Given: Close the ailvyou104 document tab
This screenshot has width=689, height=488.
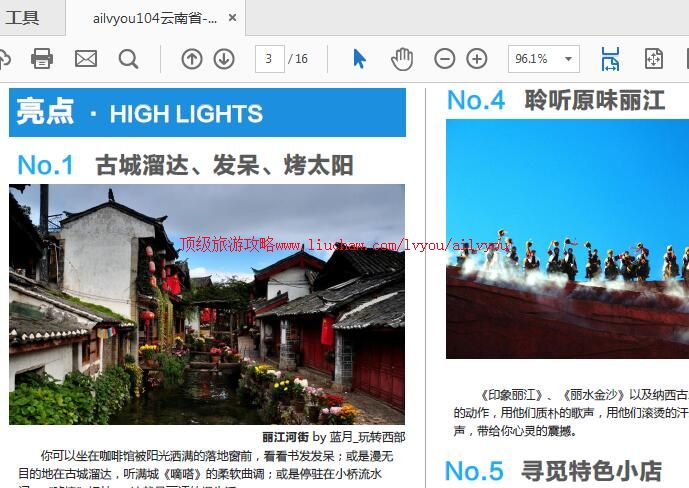Looking at the screenshot, I should 233,18.
